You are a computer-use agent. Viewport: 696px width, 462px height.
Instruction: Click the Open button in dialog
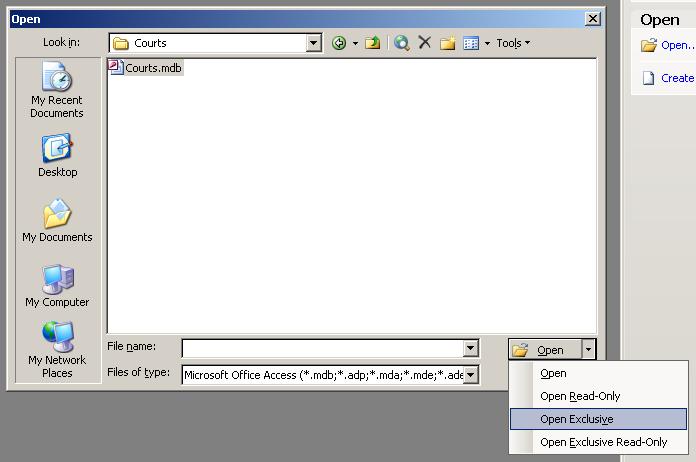point(545,350)
